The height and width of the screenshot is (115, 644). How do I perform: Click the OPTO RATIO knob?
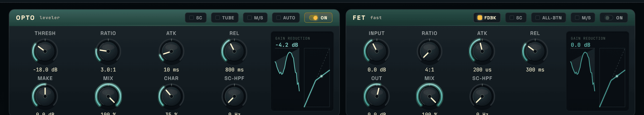pyautogui.click(x=108, y=51)
